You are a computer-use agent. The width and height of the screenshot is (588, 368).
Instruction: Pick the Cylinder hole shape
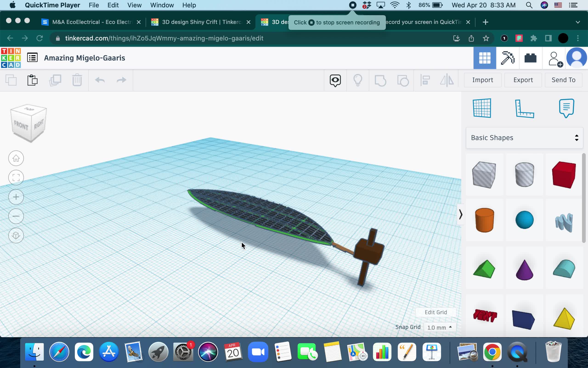(524, 175)
